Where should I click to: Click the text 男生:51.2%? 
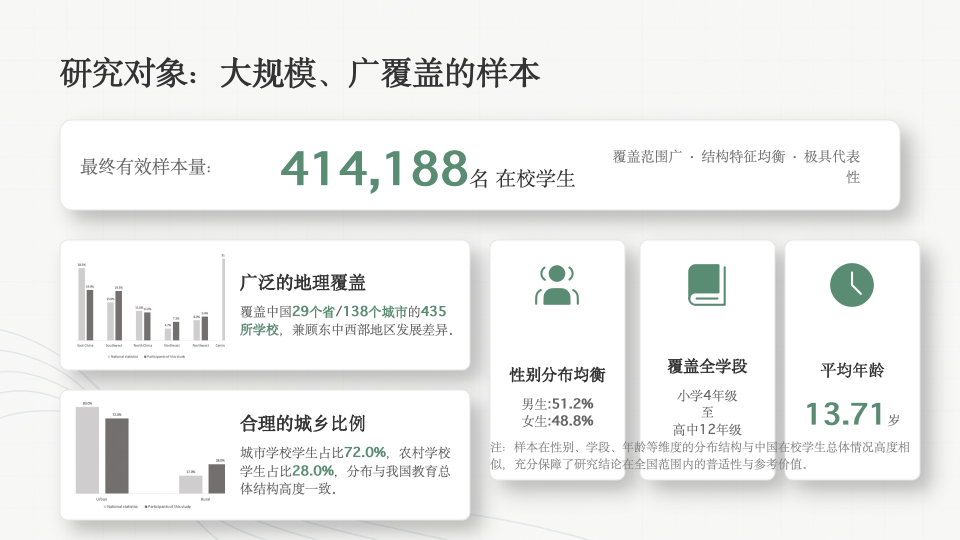pos(557,403)
